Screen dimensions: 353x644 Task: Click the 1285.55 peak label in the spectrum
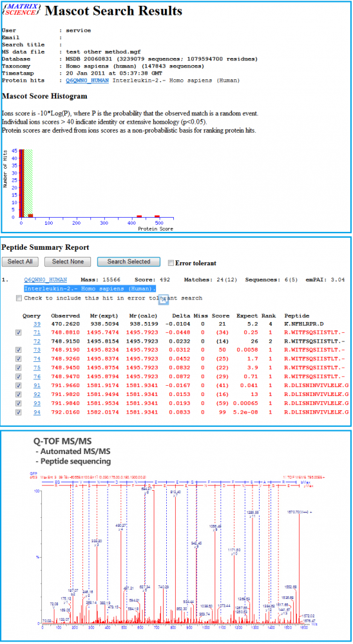[x=253, y=513]
